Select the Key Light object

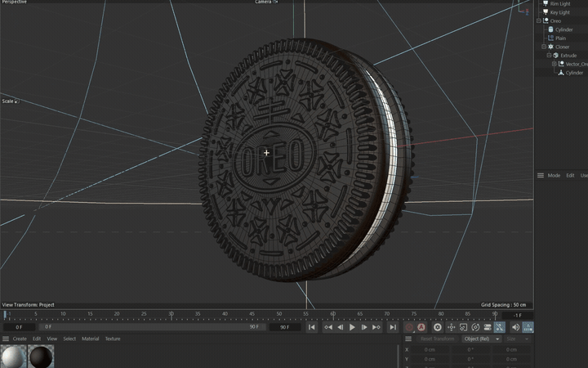(560, 12)
